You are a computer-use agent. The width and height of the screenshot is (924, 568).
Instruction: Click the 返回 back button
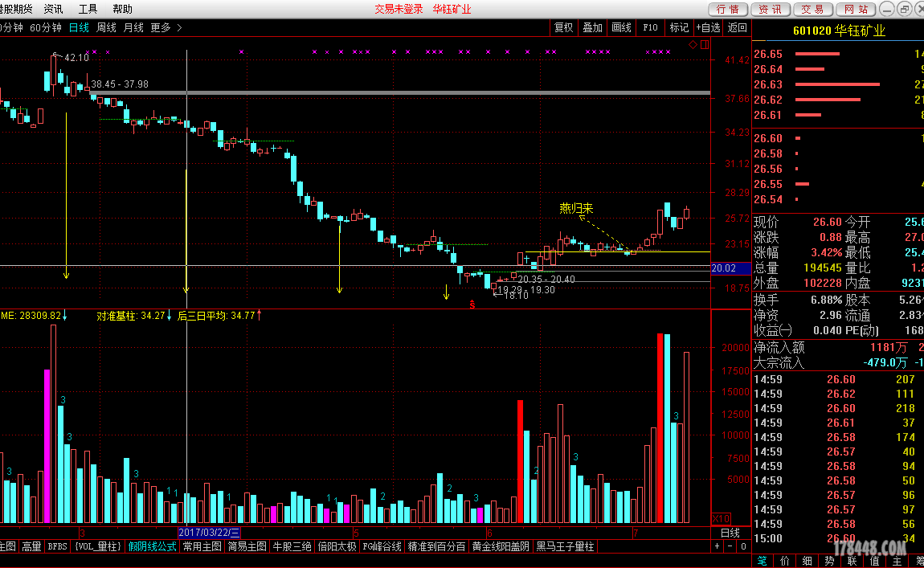coord(738,27)
